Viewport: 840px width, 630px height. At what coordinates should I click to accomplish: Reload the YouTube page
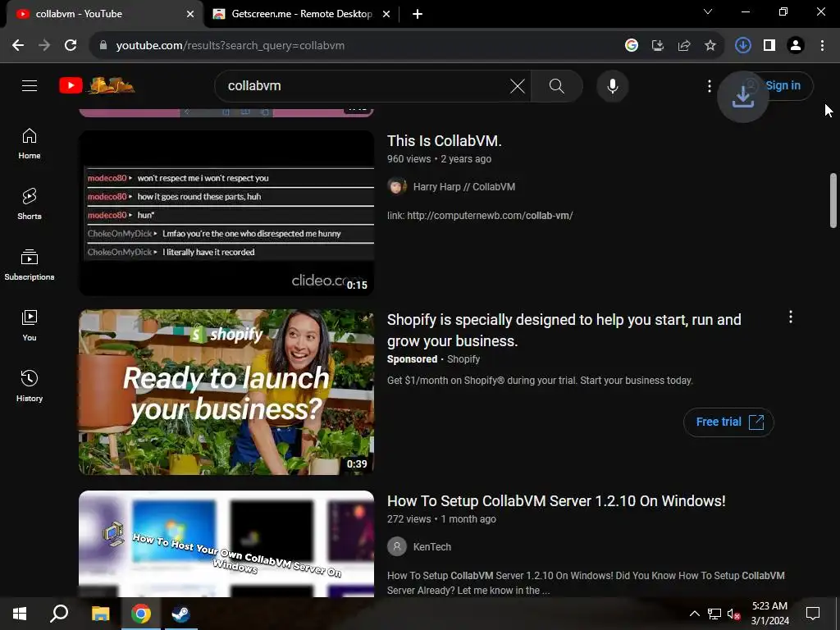pyautogui.click(x=71, y=46)
